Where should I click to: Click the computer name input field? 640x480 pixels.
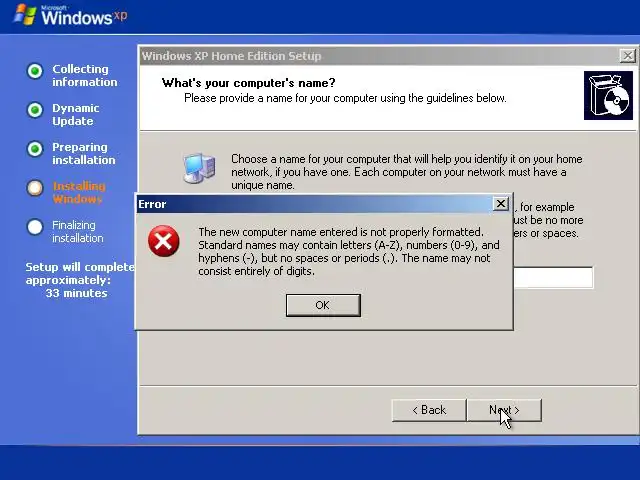[x=553, y=278]
